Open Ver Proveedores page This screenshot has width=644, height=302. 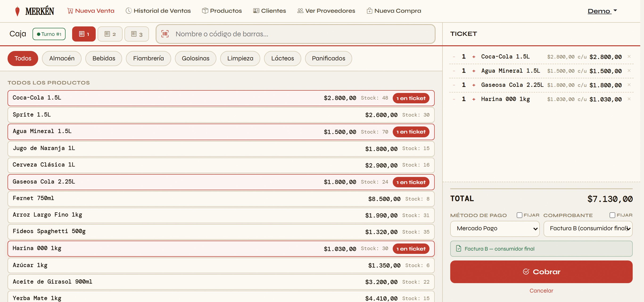click(x=326, y=11)
